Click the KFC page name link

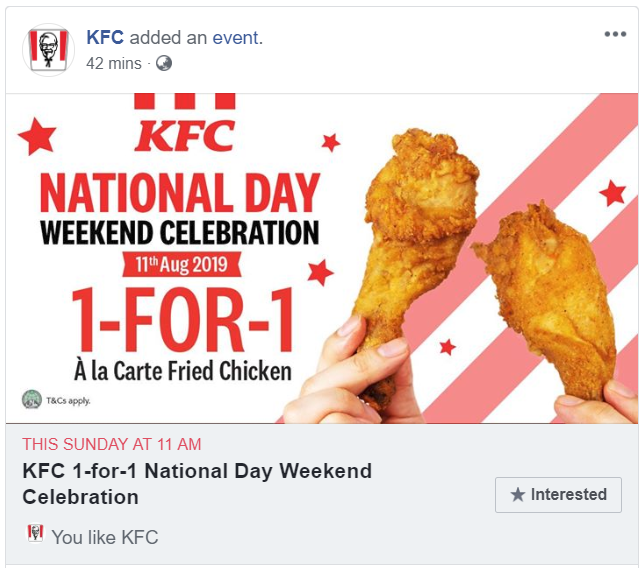tap(105, 37)
